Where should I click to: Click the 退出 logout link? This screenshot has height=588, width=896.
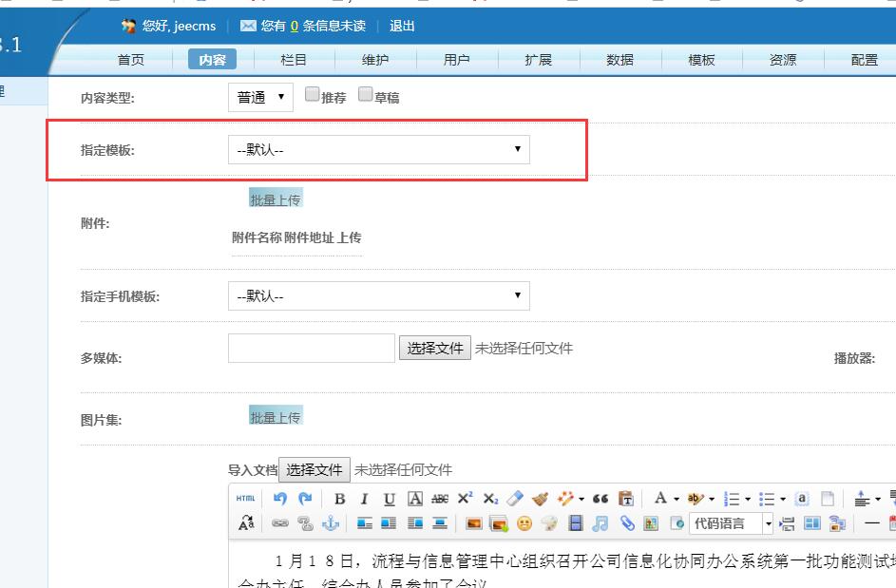[x=402, y=26]
